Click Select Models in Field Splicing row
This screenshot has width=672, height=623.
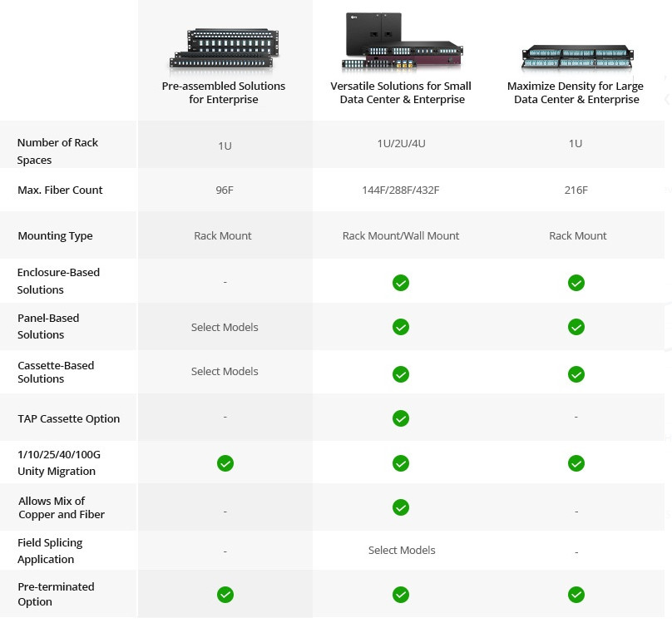click(x=402, y=550)
